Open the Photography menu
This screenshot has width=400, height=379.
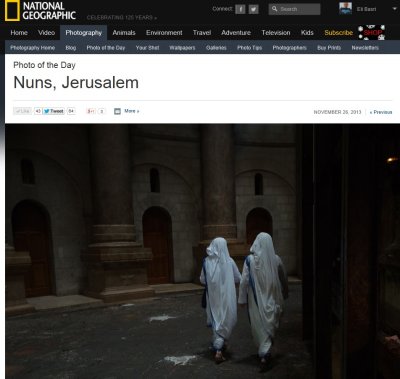point(84,33)
